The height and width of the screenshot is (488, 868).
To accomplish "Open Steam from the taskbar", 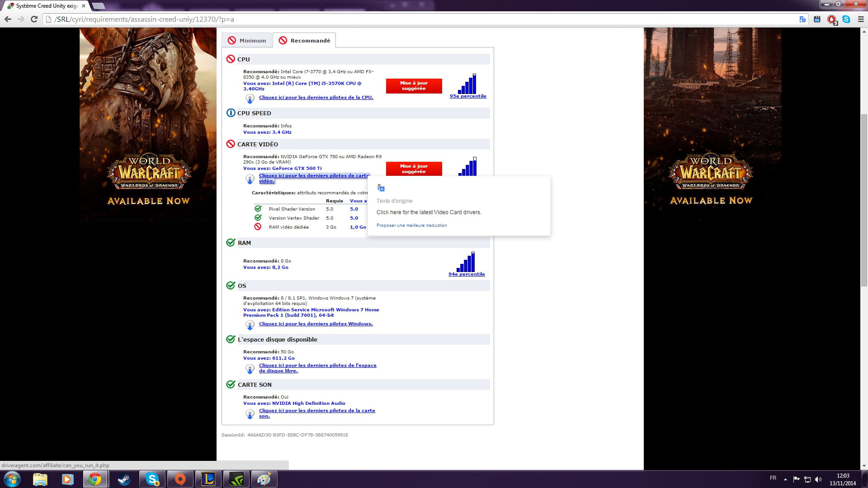I will (124, 479).
